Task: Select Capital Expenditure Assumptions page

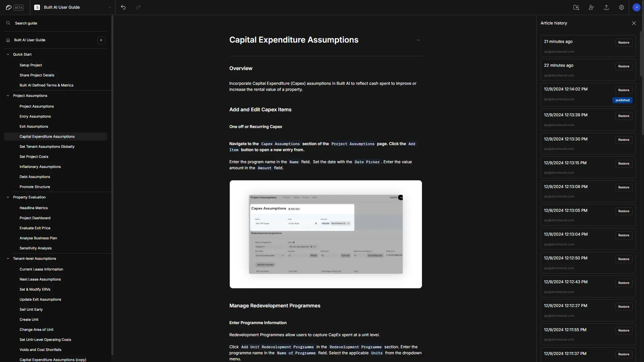Action: (x=47, y=136)
